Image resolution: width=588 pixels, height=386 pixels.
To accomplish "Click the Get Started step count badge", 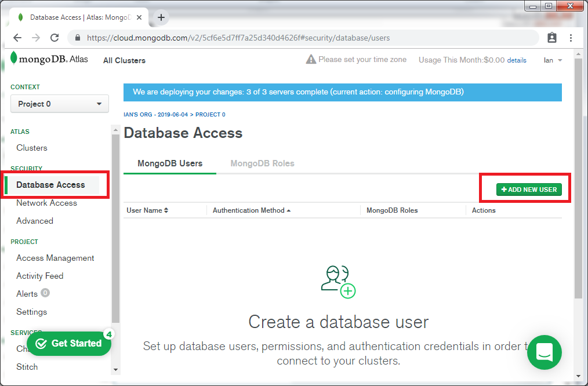I will (x=109, y=334).
